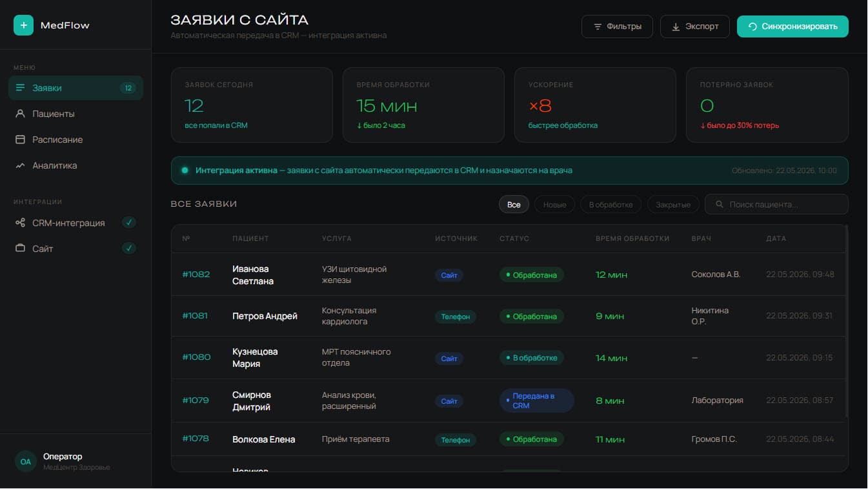Screen dimensions: 868x489
Task: Click patient name Петров Андрей
Action: pos(265,316)
